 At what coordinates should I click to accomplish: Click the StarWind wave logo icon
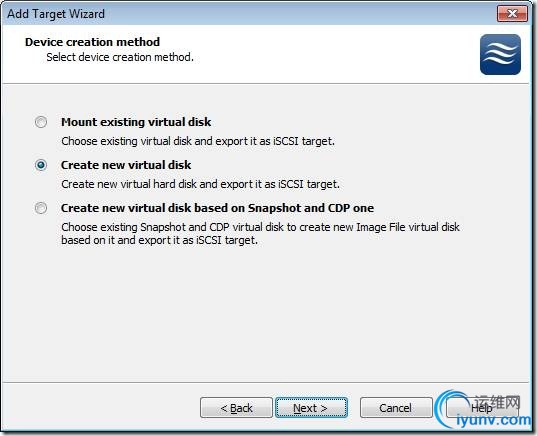[x=500, y=54]
